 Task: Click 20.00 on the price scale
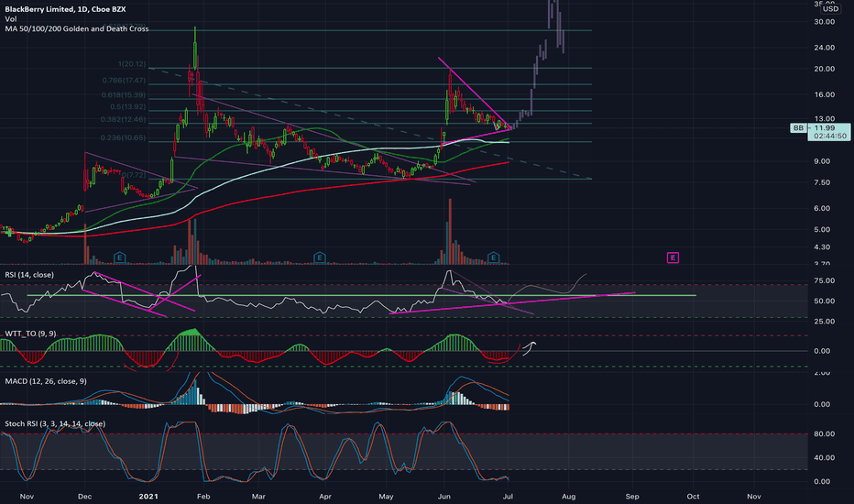[x=824, y=69]
